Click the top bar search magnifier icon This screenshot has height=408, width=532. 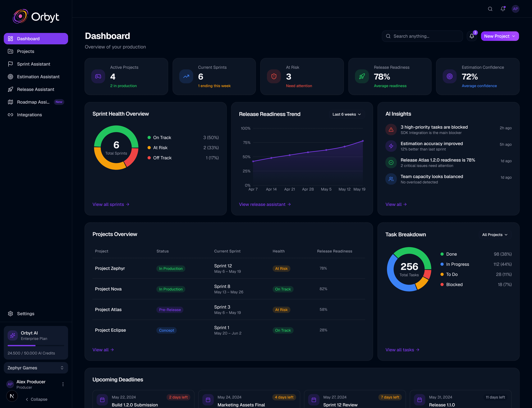tap(490, 9)
